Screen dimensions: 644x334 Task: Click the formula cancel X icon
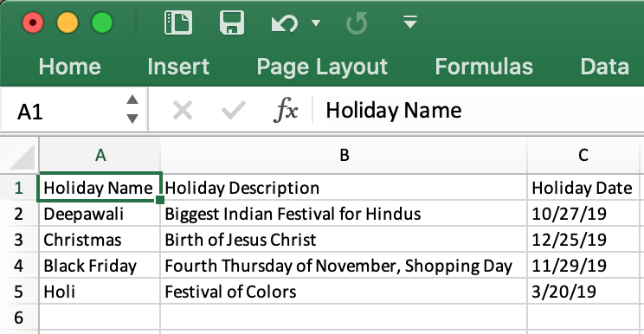[x=183, y=111]
